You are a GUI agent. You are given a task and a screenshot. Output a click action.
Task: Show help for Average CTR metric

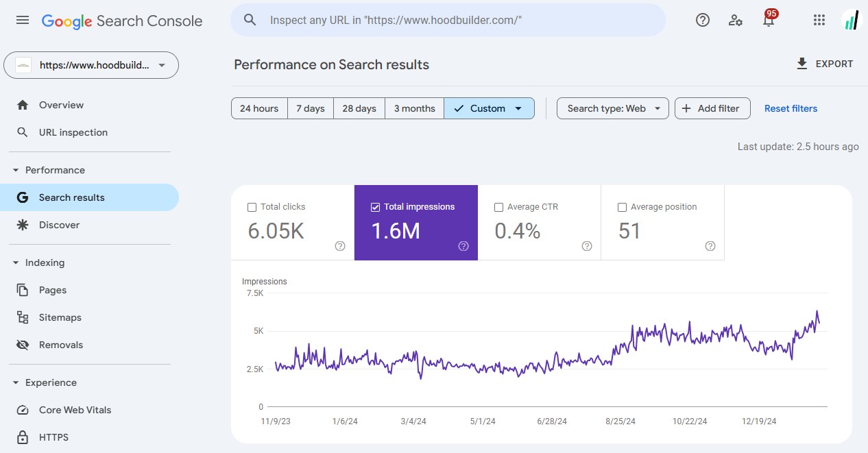coord(587,246)
